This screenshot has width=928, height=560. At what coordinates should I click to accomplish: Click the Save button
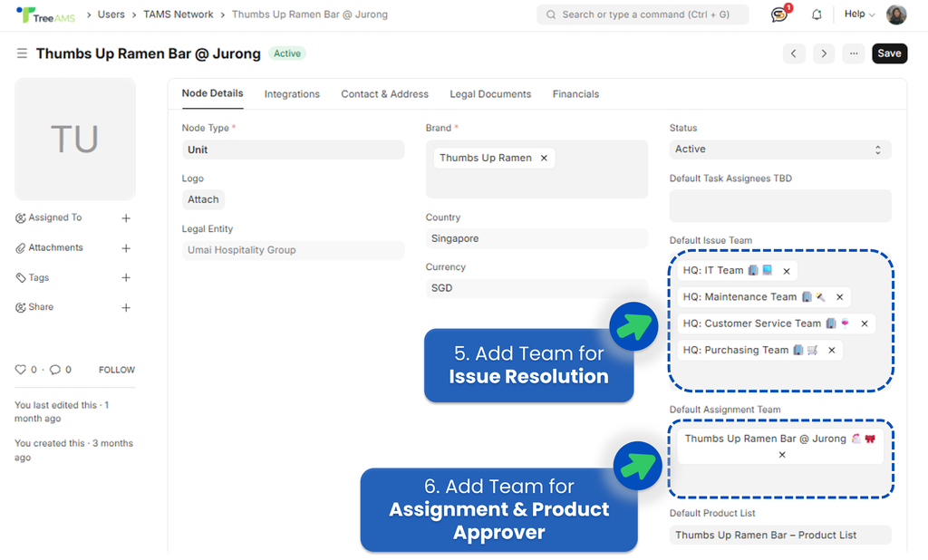[889, 53]
